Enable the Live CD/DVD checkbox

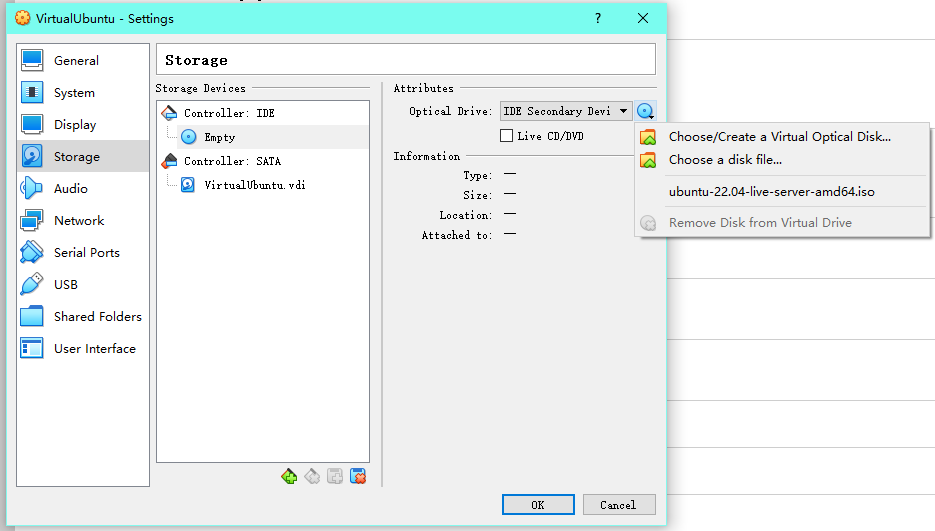pos(506,136)
